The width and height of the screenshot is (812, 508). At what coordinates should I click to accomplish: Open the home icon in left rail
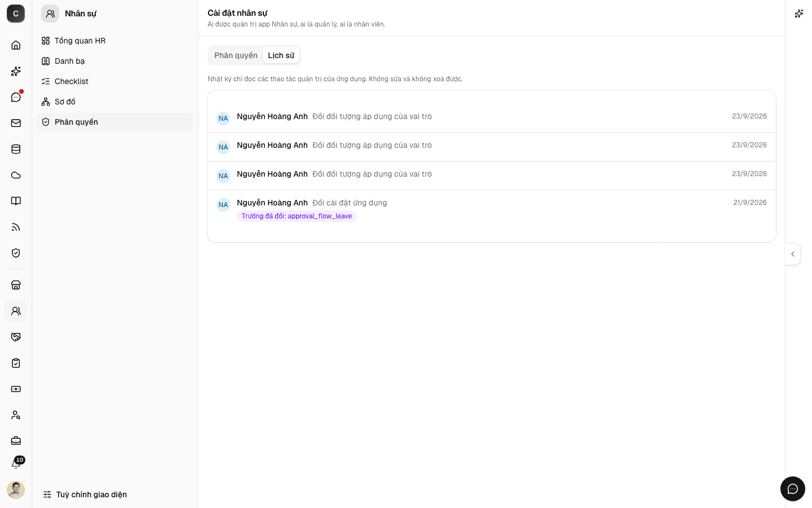pyautogui.click(x=16, y=45)
